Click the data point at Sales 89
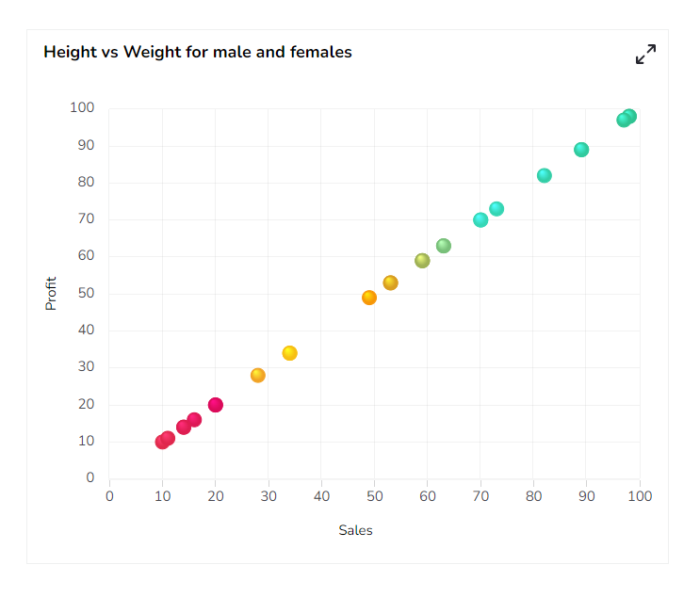 581,150
